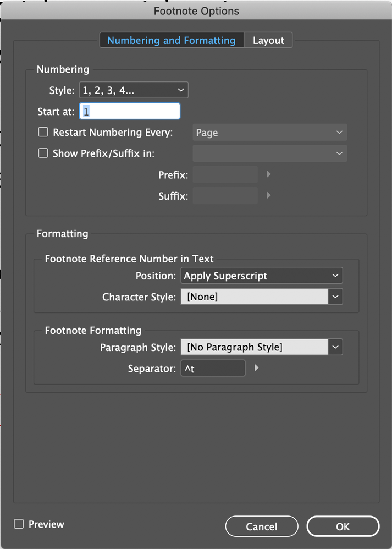
Task: Toggle Show Prefix/Suffix in checkbox
Action: pos(43,153)
